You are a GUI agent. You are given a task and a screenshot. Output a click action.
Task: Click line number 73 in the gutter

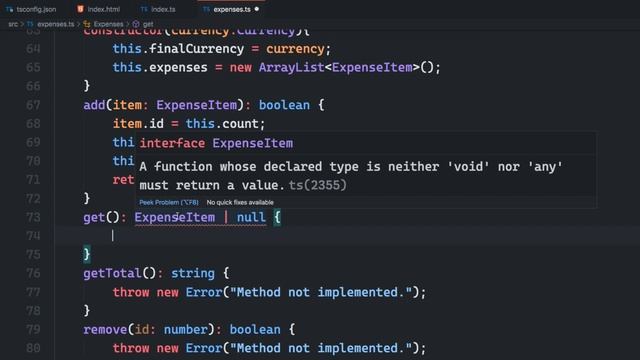(x=33, y=217)
